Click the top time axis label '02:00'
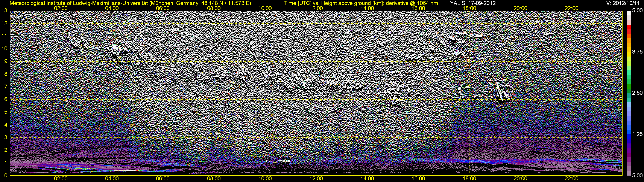Viewport: 644px width, 182px height. coord(61,8)
